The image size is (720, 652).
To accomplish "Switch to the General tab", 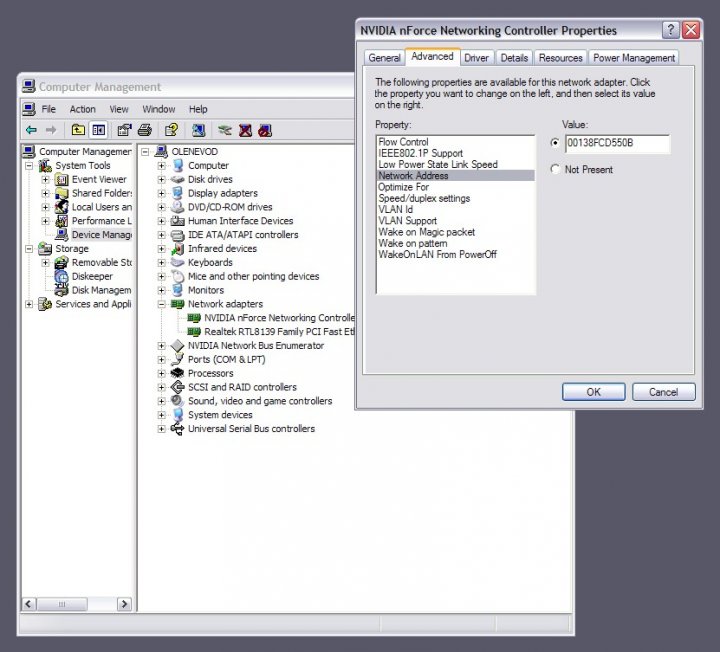I will pyautogui.click(x=384, y=58).
